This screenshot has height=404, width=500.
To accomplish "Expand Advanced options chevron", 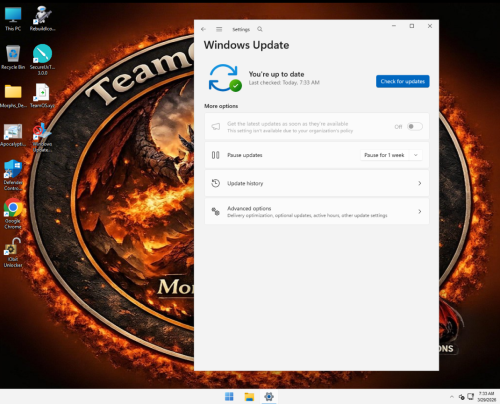I will [420, 212].
